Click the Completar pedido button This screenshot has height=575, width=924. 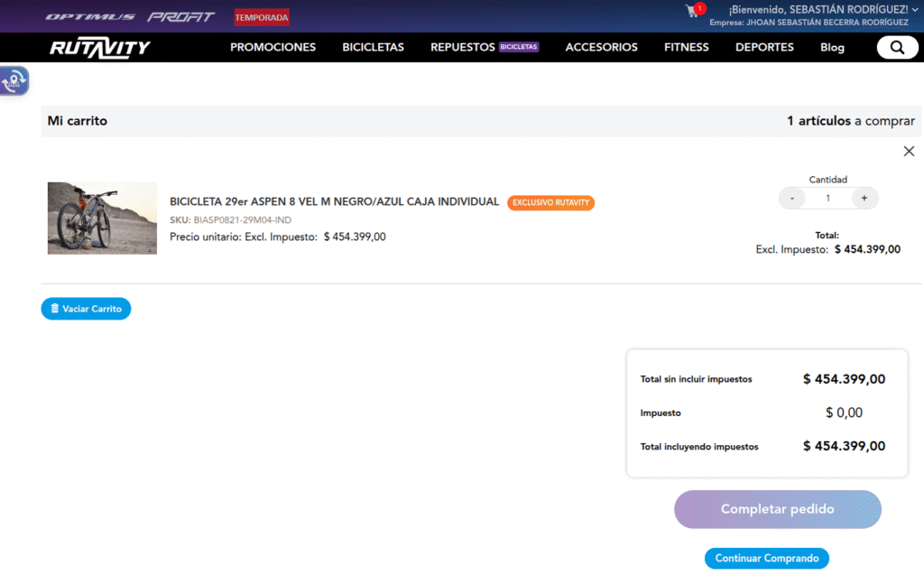click(x=777, y=509)
